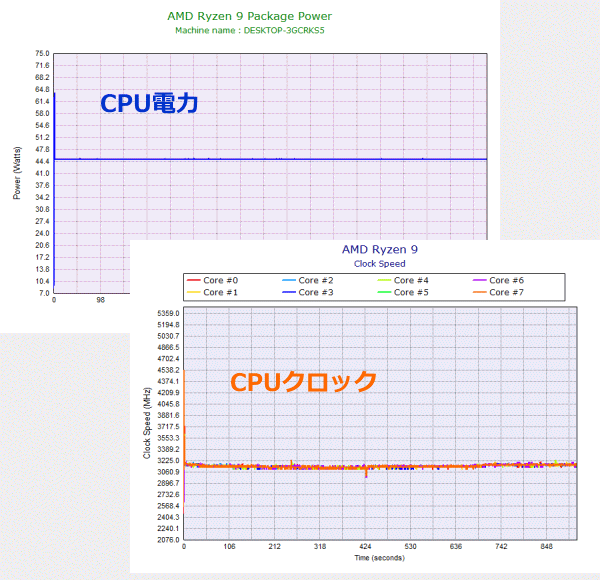Click the Core #3 legend entry

(308, 292)
